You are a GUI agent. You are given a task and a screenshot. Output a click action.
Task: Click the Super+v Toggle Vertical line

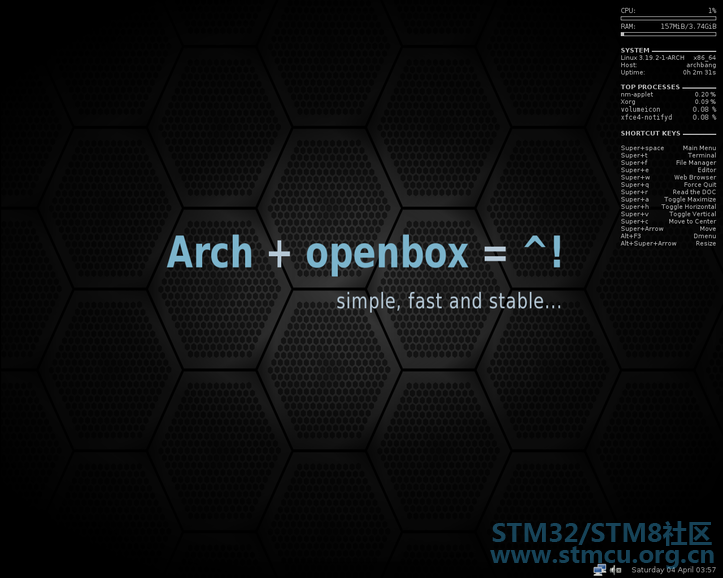pos(668,214)
